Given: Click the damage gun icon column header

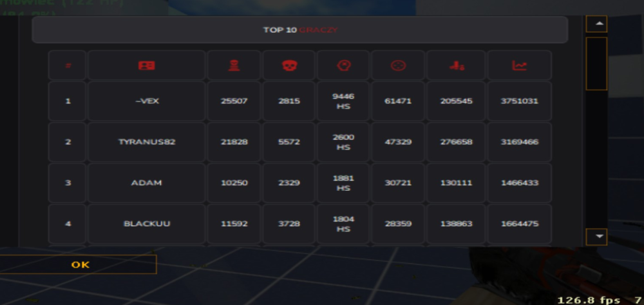Looking at the screenshot, I should click(457, 65).
